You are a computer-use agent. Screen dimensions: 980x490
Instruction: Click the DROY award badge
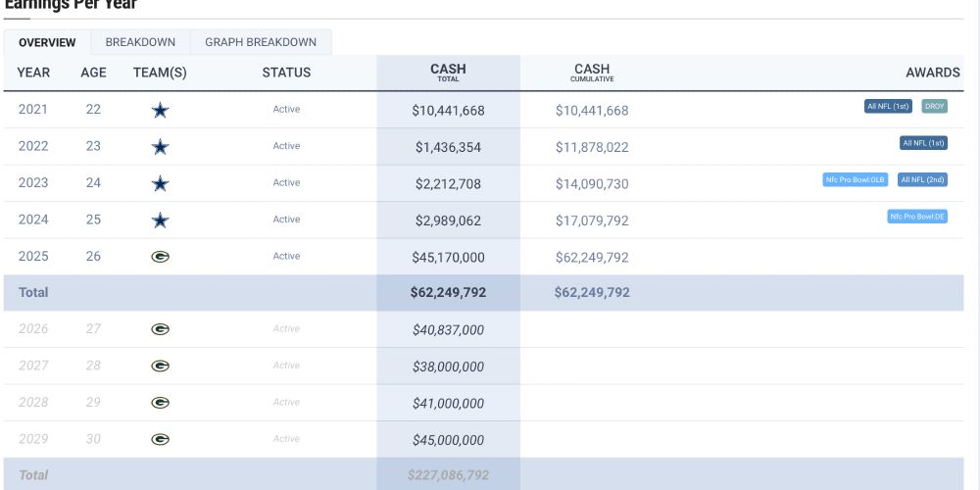[x=935, y=107]
